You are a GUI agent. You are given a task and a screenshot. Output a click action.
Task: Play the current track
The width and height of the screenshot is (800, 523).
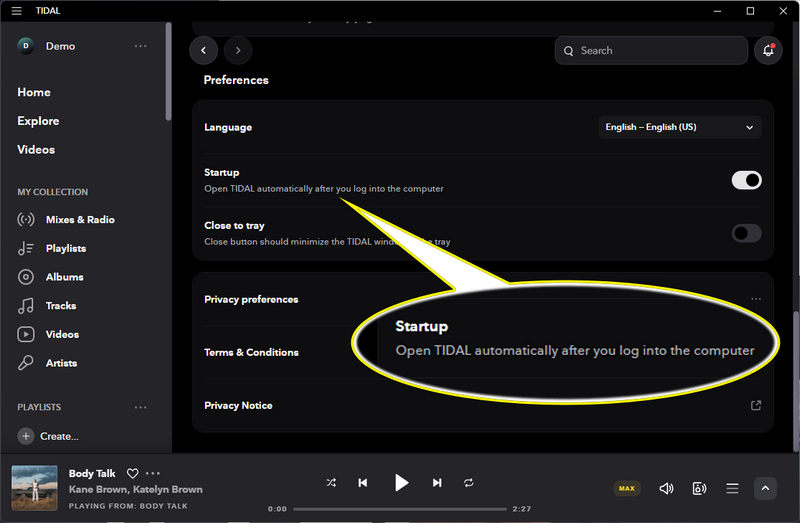pyautogui.click(x=401, y=483)
